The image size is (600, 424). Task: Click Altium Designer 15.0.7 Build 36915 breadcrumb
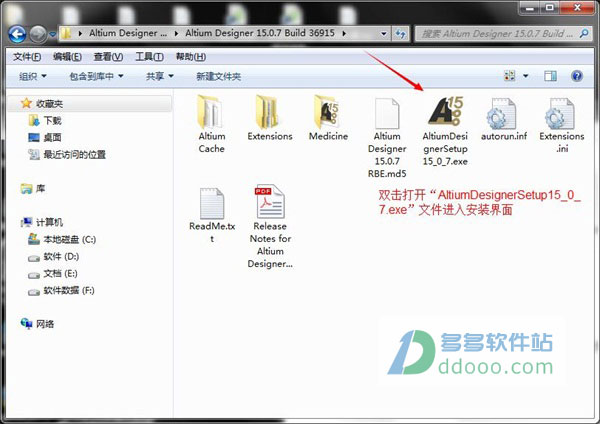pos(260,33)
